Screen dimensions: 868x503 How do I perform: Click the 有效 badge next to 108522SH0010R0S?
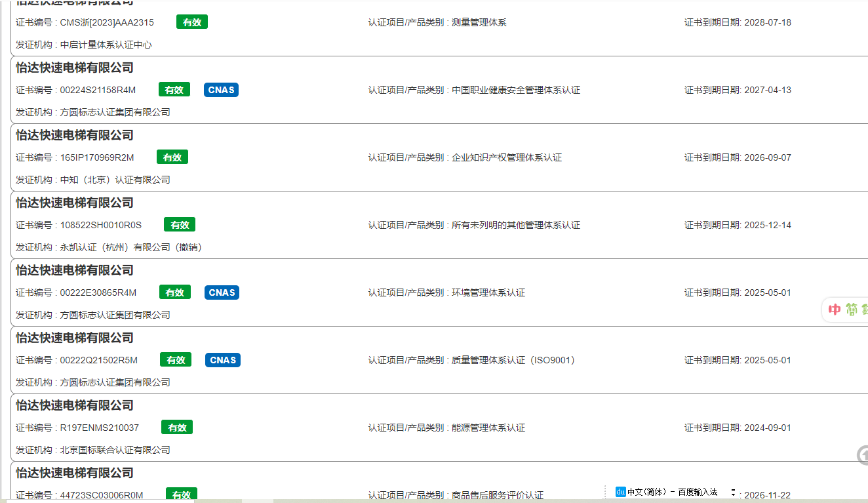(x=180, y=225)
